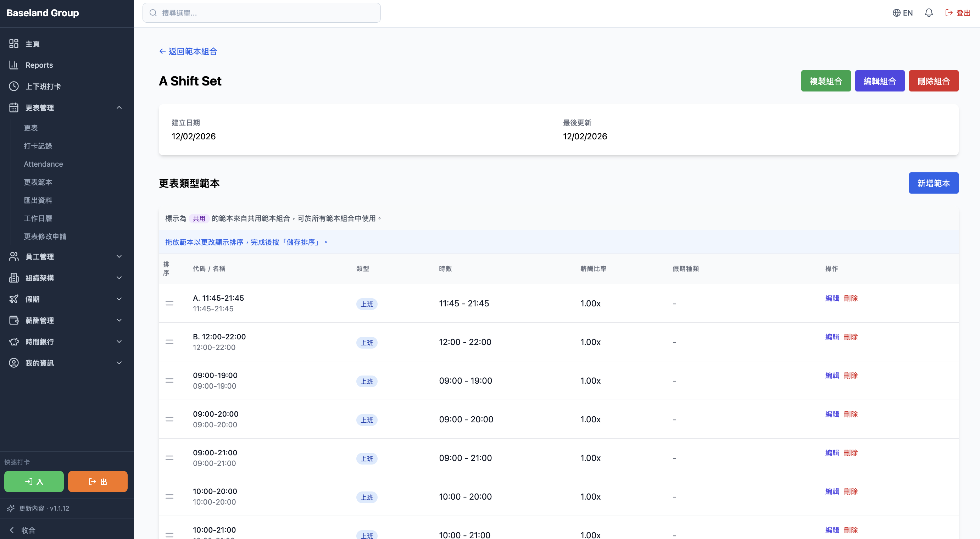Screen dimensions: 980x539
Task: Edit the 09:00-19:00 template
Action: coord(832,376)
